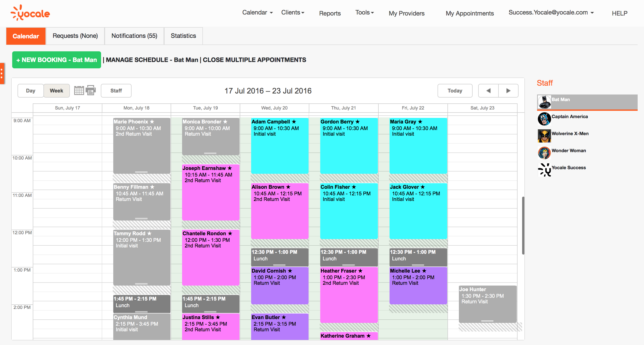The height and width of the screenshot is (345, 644).
Task: Select Wolverine X-Men staff avatar
Action: click(544, 136)
